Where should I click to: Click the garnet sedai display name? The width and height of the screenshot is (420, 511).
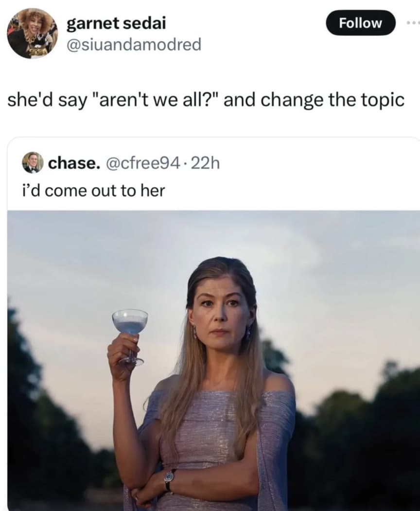[116, 23]
